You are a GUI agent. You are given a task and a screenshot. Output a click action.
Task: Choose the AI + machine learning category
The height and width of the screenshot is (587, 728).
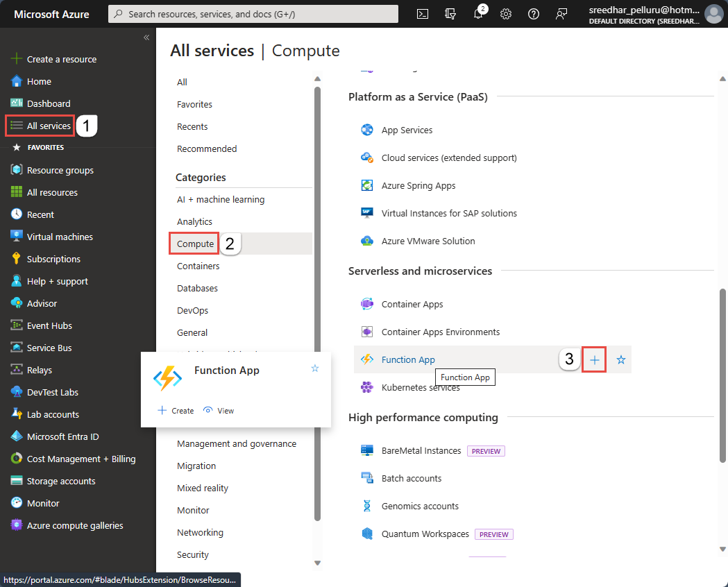(221, 200)
